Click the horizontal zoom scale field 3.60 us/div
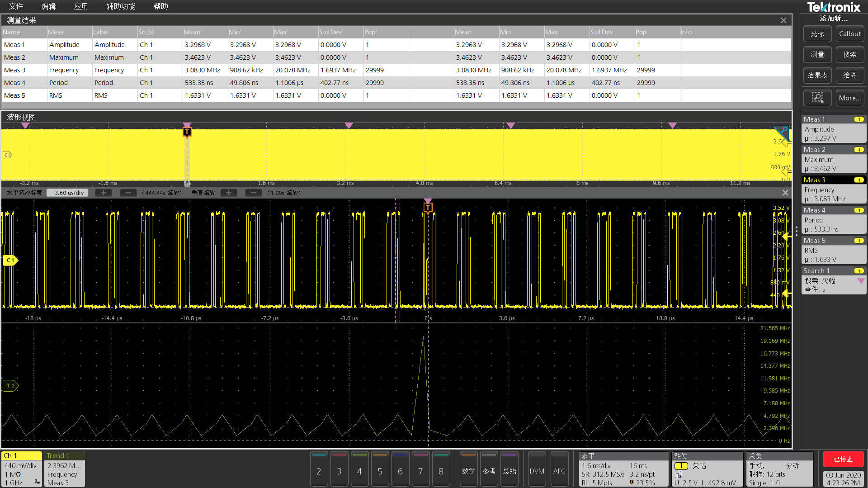 pos(68,193)
